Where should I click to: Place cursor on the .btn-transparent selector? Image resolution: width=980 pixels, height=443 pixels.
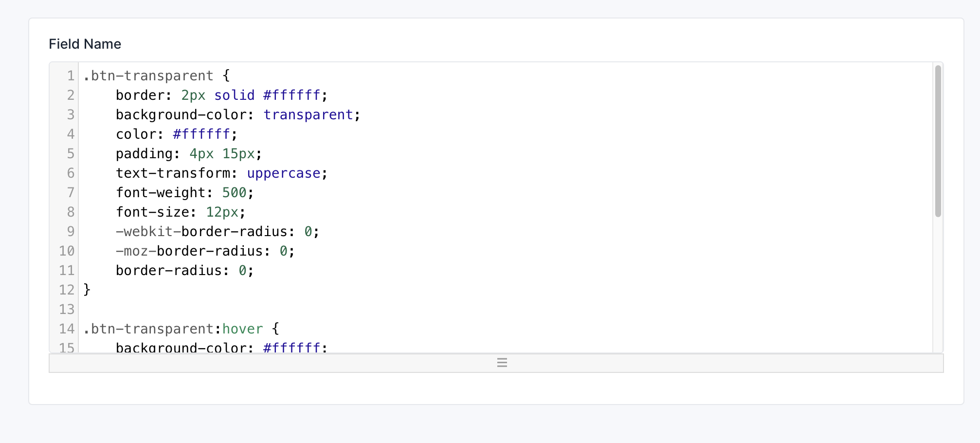point(146,75)
